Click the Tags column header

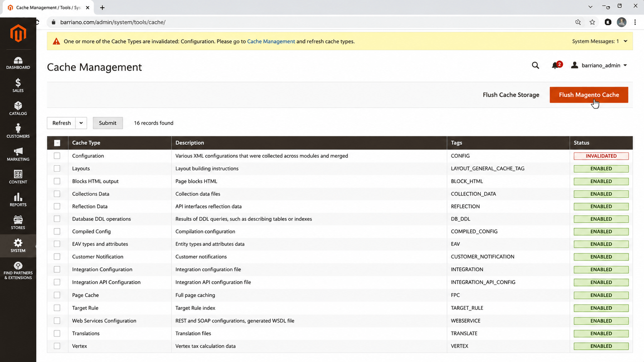coord(456,143)
